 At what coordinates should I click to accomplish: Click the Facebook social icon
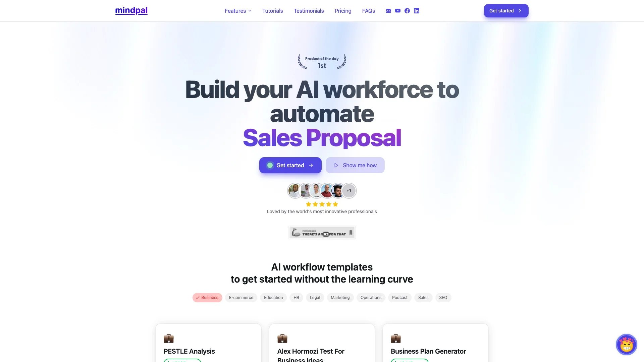tap(407, 11)
